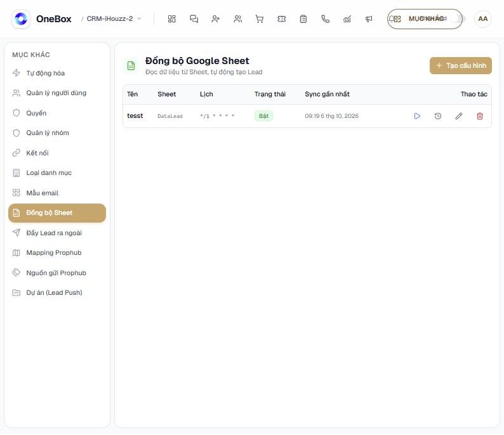
Task: Open the ticket voucher icon in top bar
Action: coord(281,19)
